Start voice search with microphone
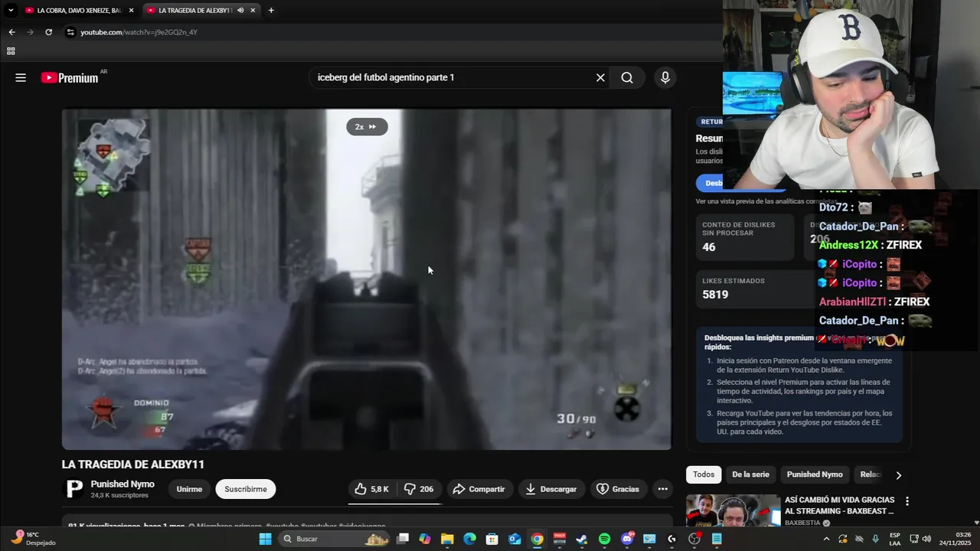The width and height of the screenshot is (980, 551). tap(665, 77)
